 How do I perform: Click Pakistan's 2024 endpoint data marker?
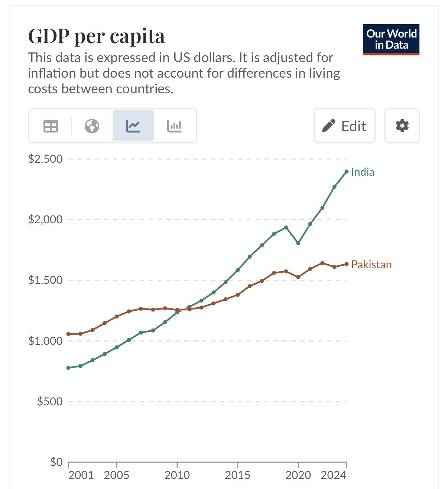[347, 264]
